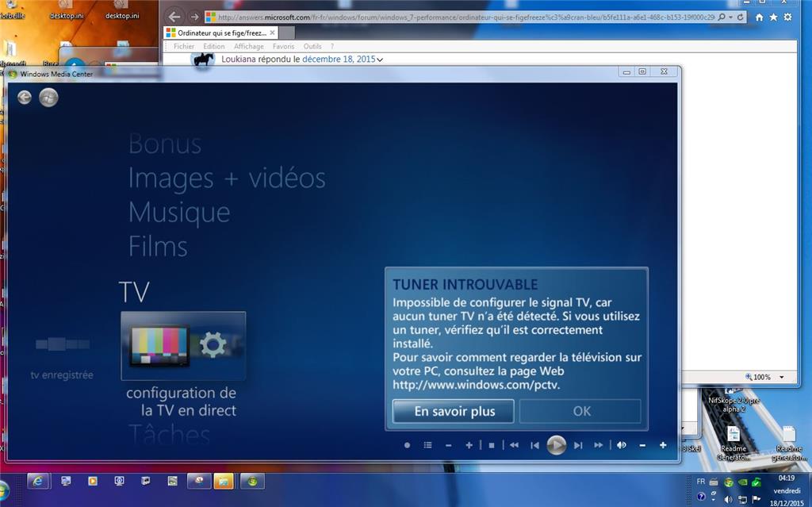Open the guide list icon in playback bar
The width and height of the screenshot is (812, 507).
coord(427,445)
